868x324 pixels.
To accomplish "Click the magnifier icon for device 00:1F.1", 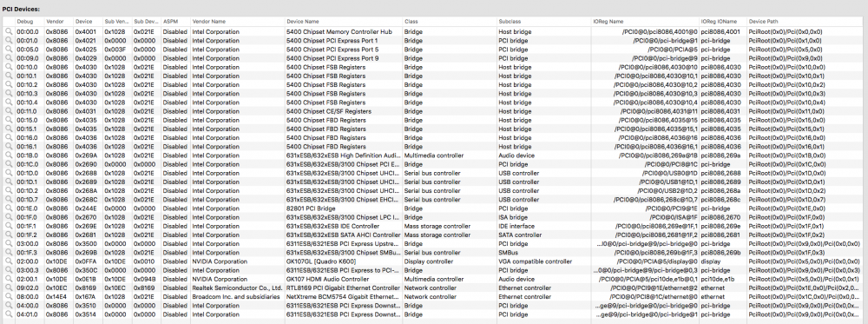I will tap(9, 227).
